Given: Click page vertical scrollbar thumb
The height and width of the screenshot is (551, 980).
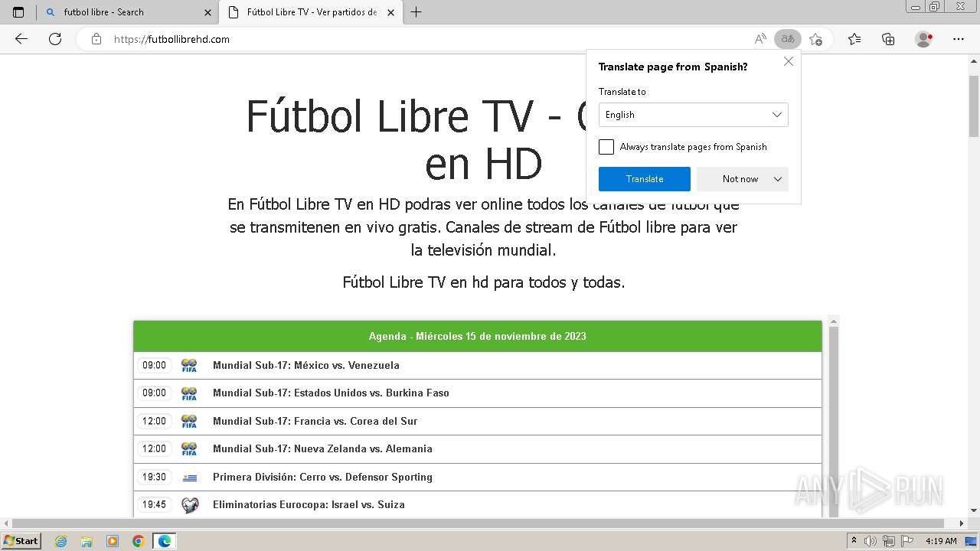Looking at the screenshot, I should coord(974,106).
